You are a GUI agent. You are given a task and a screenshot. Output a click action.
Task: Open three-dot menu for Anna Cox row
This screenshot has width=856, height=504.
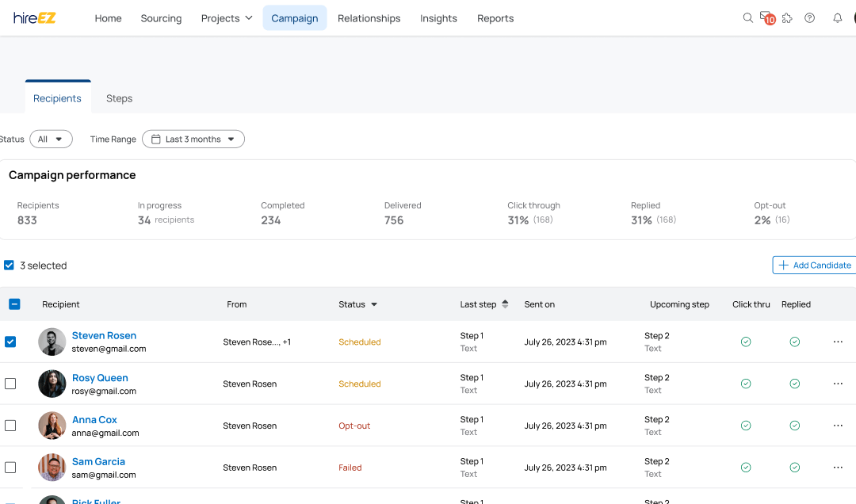tap(838, 426)
